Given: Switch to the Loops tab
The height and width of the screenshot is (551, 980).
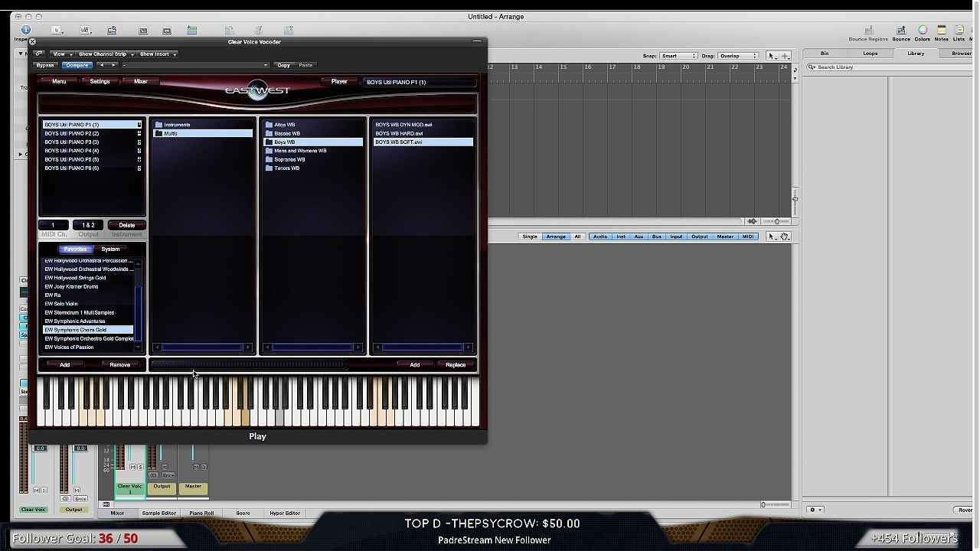Looking at the screenshot, I should click(x=871, y=54).
